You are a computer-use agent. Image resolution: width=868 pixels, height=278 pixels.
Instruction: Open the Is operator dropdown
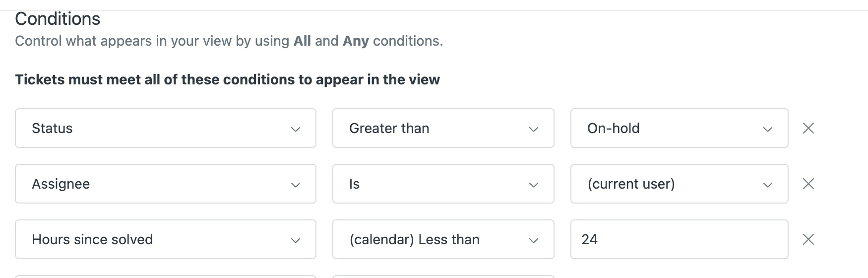point(443,184)
